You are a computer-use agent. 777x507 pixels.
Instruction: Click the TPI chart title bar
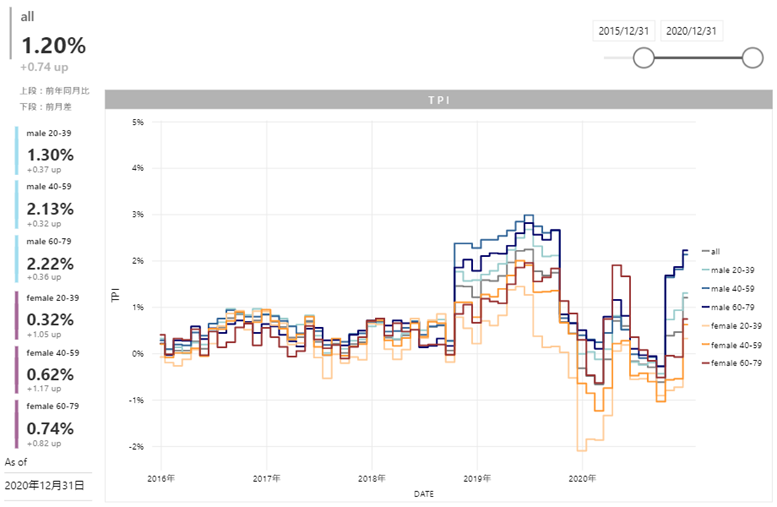pos(439,100)
